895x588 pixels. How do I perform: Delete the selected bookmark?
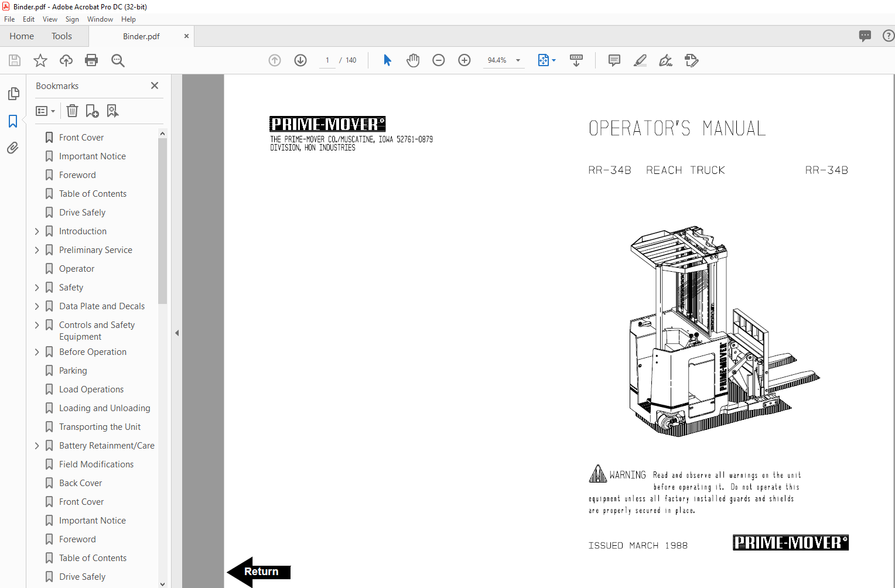pyautogui.click(x=72, y=111)
